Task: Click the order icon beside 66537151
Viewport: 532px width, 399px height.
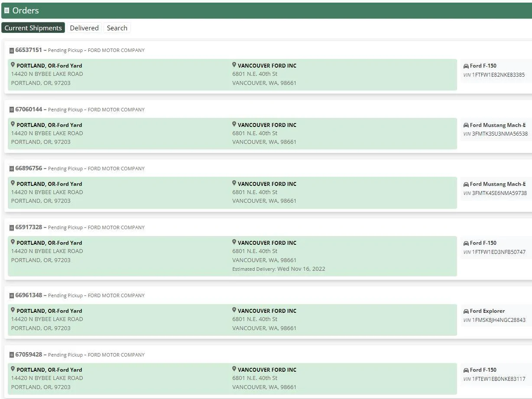Action: 12,50
